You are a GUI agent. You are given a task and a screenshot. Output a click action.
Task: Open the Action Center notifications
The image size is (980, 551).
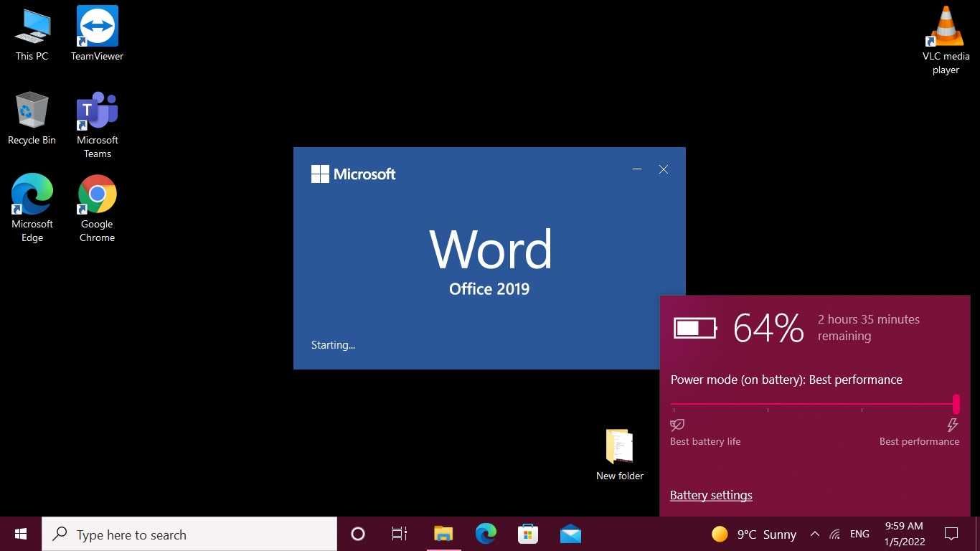pyautogui.click(x=951, y=534)
